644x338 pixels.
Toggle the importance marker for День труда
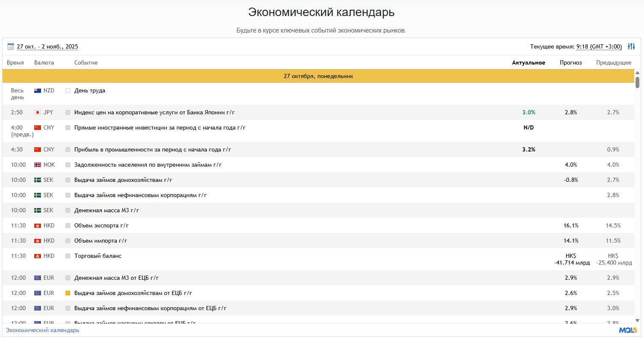(x=68, y=91)
